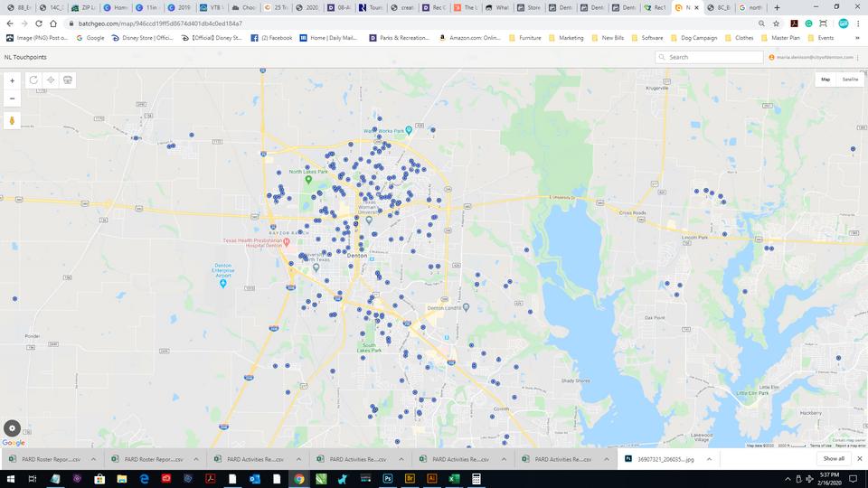Click the batchgeo.com address bar

tap(410, 23)
